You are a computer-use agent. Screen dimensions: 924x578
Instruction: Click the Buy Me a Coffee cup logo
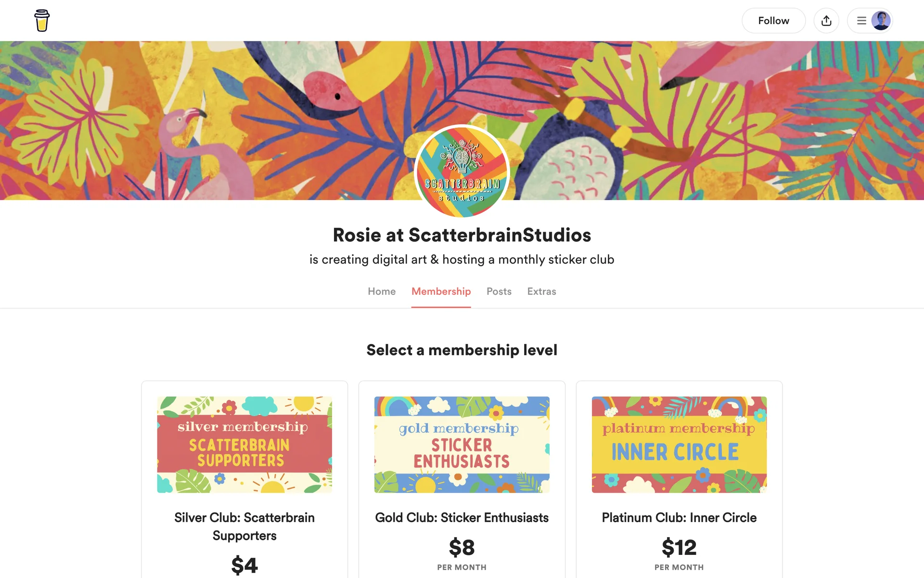coord(42,21)
